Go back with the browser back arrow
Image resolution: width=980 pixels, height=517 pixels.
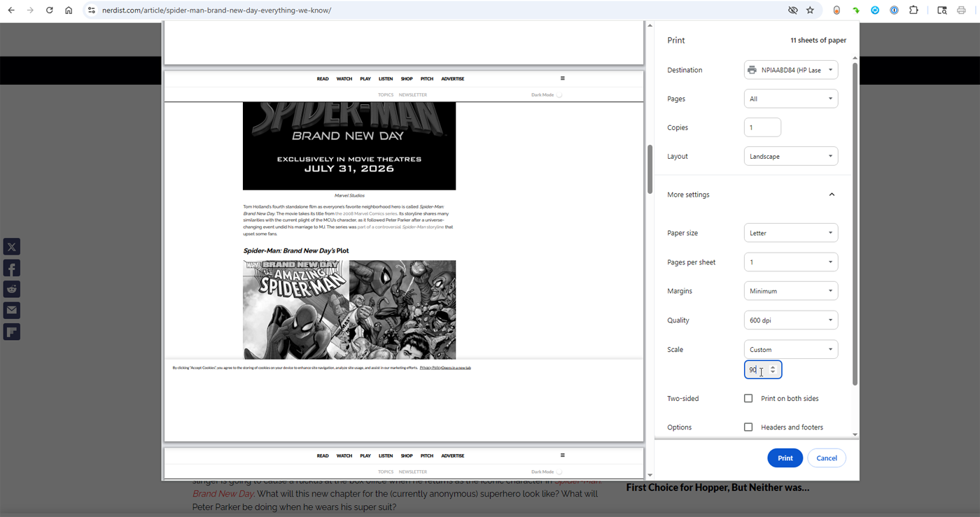click(11, 10)
